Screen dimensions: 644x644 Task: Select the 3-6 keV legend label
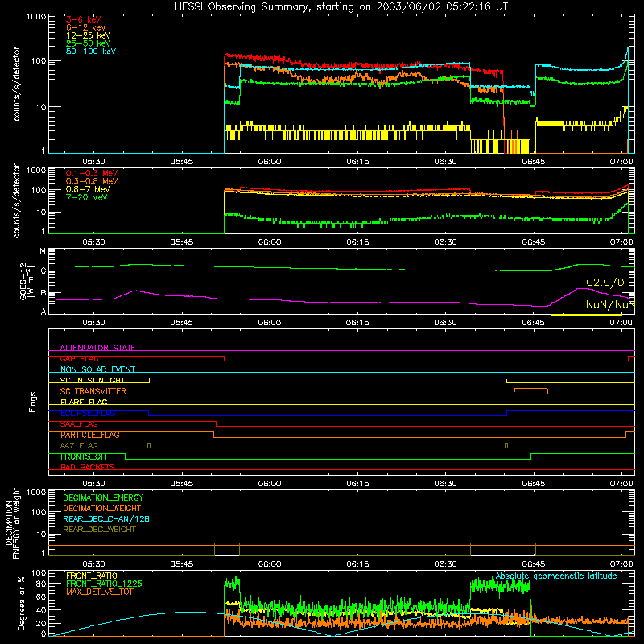[x=84, y=19]
